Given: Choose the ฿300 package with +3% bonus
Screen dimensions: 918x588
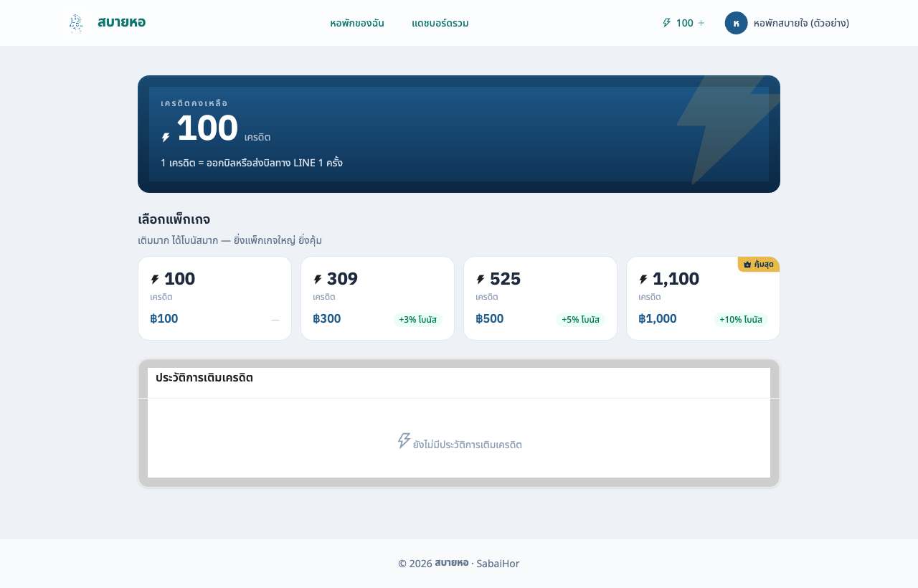Looking at the screenshot, I should pos(377,298).
